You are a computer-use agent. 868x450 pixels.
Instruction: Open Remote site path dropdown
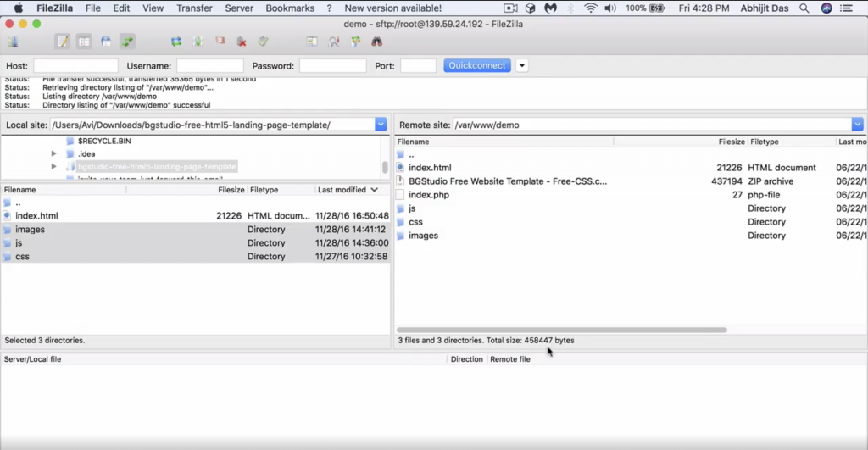click(x=857, y=125)
